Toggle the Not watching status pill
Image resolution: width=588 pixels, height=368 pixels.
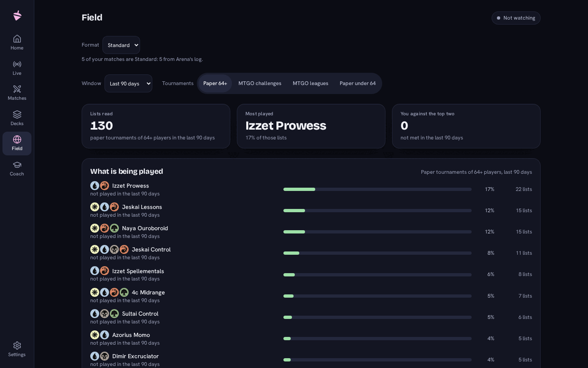click(x=516, y=18)
